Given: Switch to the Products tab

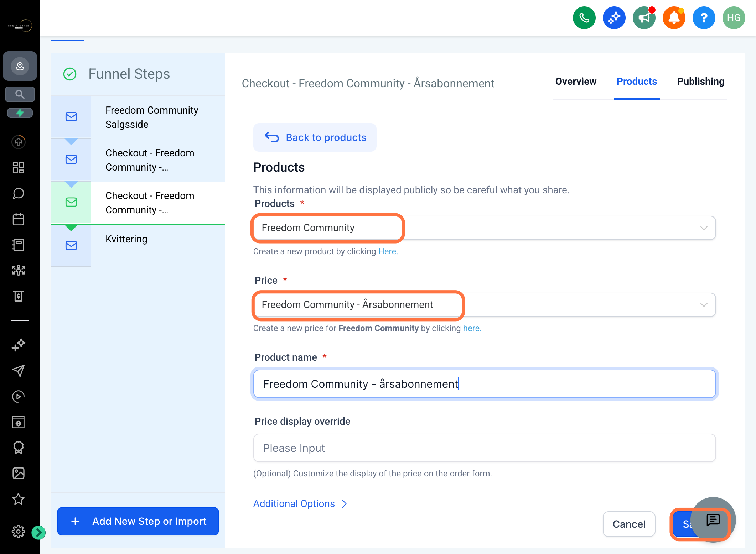Looking at the screenshot, I should (x=637, y=82).
